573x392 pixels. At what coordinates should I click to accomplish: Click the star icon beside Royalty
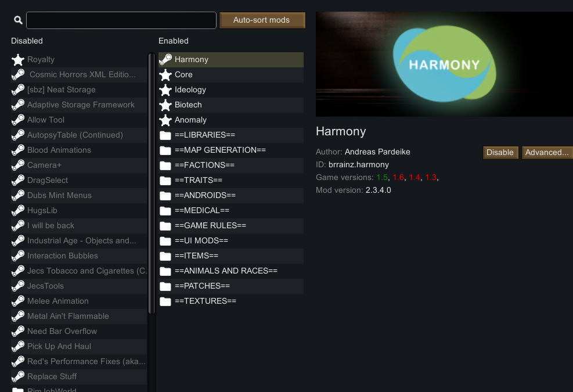18,60
